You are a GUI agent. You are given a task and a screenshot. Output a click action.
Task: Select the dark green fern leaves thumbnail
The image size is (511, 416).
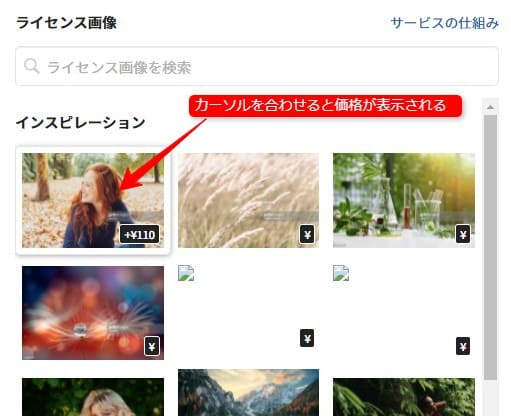point(404,397)
